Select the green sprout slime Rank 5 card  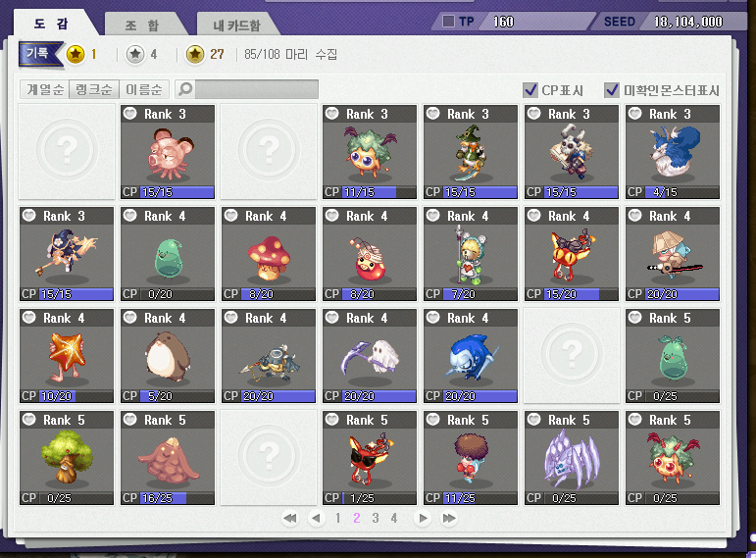[x=672, y=356]
